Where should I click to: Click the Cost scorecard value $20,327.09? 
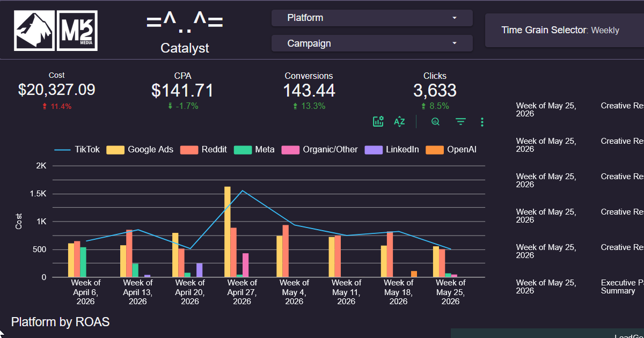click(x=57, y=90)
